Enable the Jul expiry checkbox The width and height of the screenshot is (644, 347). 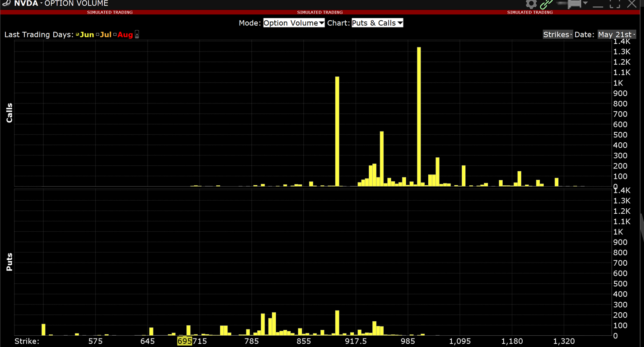pyautogui.click(x=97, y=35)
